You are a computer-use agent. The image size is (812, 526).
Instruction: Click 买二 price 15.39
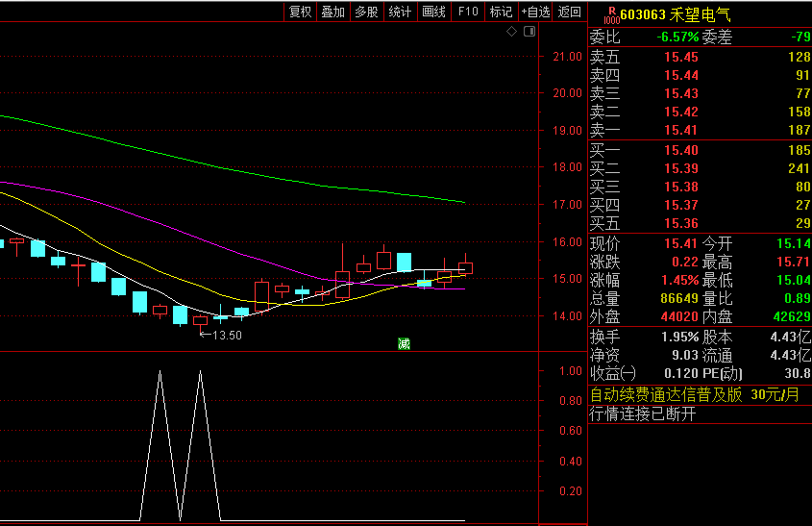[681, 168]
